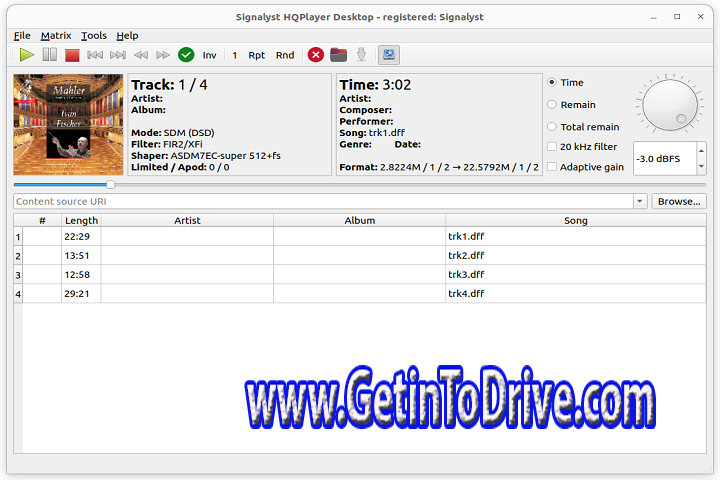Toggle the single track '1' repeat mode
The width and height of the screenshot is (720, 480).
(x=235, y=56)
